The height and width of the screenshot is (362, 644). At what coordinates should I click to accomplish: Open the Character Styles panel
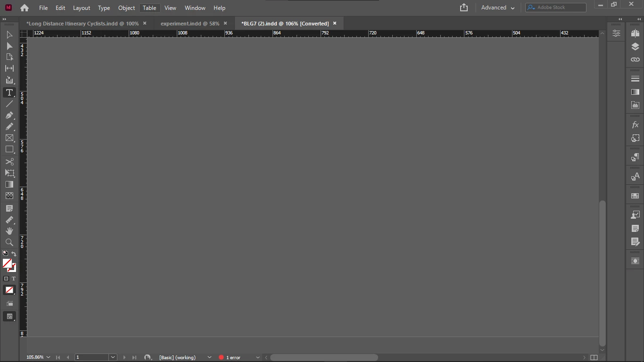[635, 177]
